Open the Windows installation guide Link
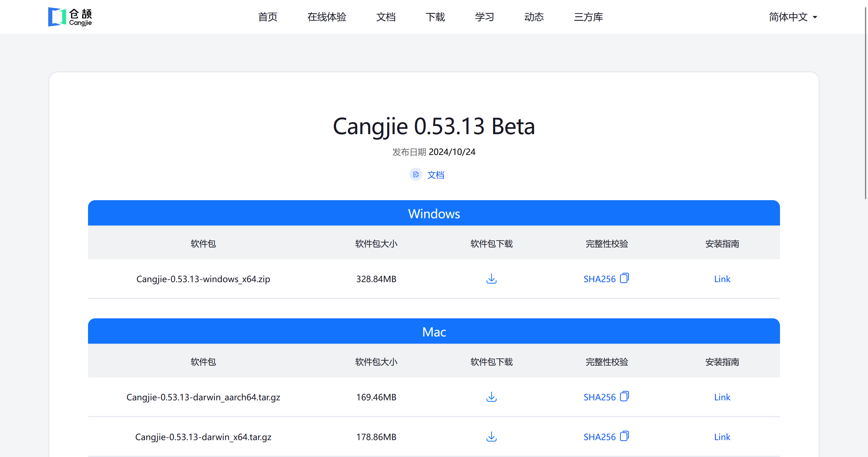The image size is (868, 457). [722, 279]
